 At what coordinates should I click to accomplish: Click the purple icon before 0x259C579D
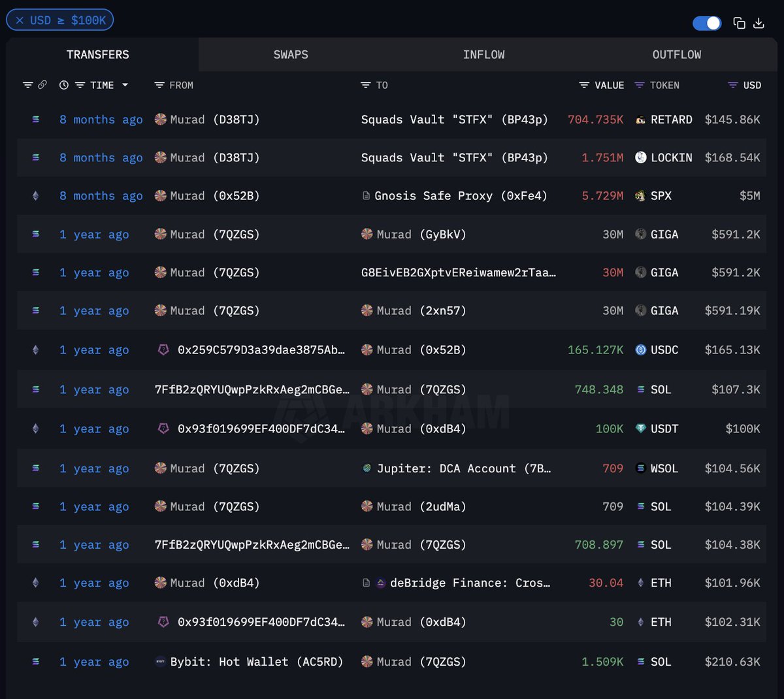(x=163, y=349)
